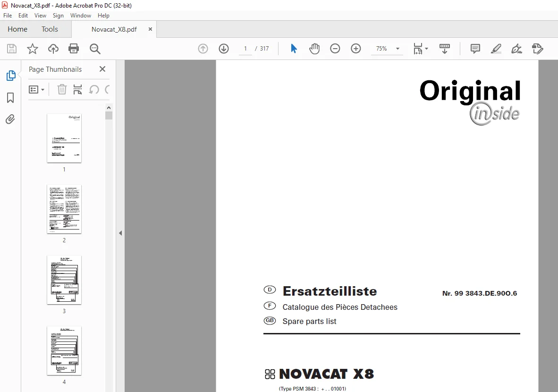This screenshot has width=558, height=392.
Task: Go to next page arrow icon
Action: click(x=224, y=49)
